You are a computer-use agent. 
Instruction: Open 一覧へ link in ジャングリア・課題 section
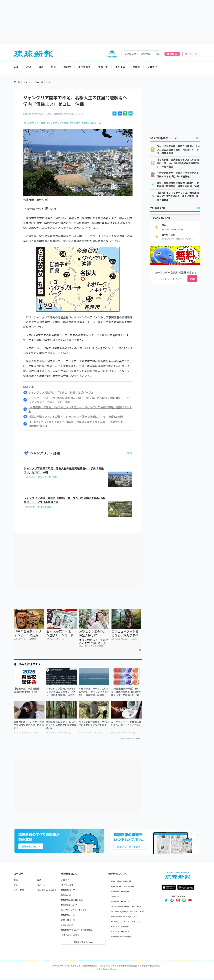coord(128,453)
